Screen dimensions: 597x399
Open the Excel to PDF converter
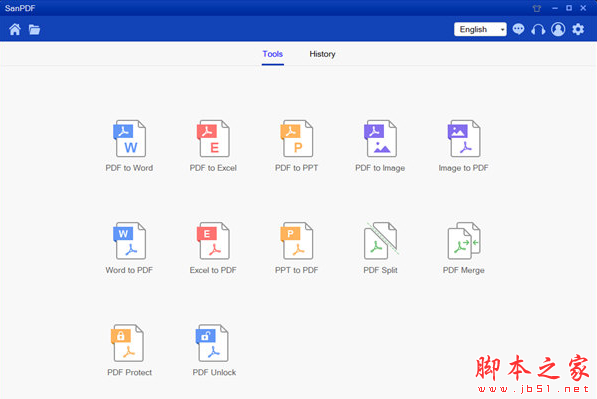[x=213, y=248]
